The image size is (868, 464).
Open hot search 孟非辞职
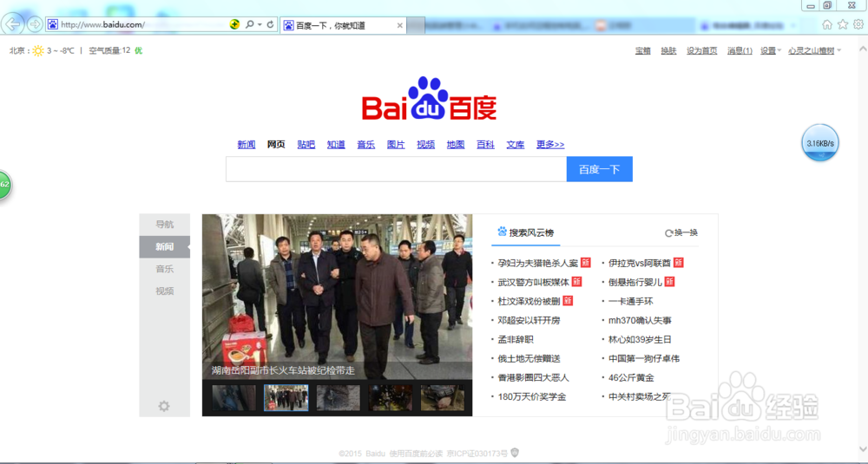[x=516, y=340]
